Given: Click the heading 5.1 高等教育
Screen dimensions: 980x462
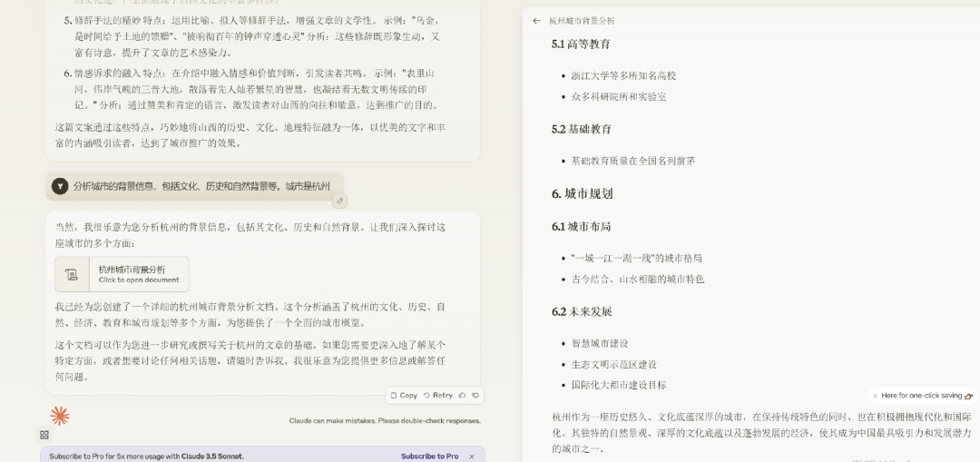Looking at the screenshot, I should [x=581, y=44].
